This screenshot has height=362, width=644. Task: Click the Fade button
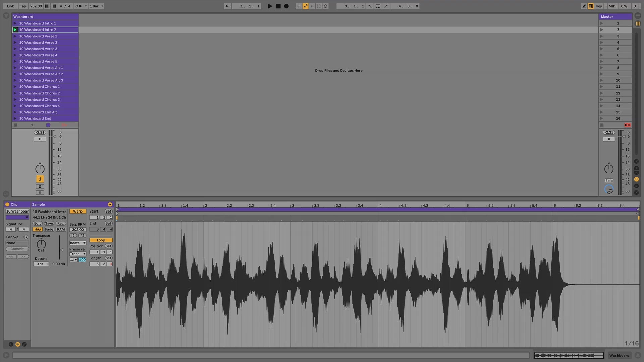coord(49,229)
